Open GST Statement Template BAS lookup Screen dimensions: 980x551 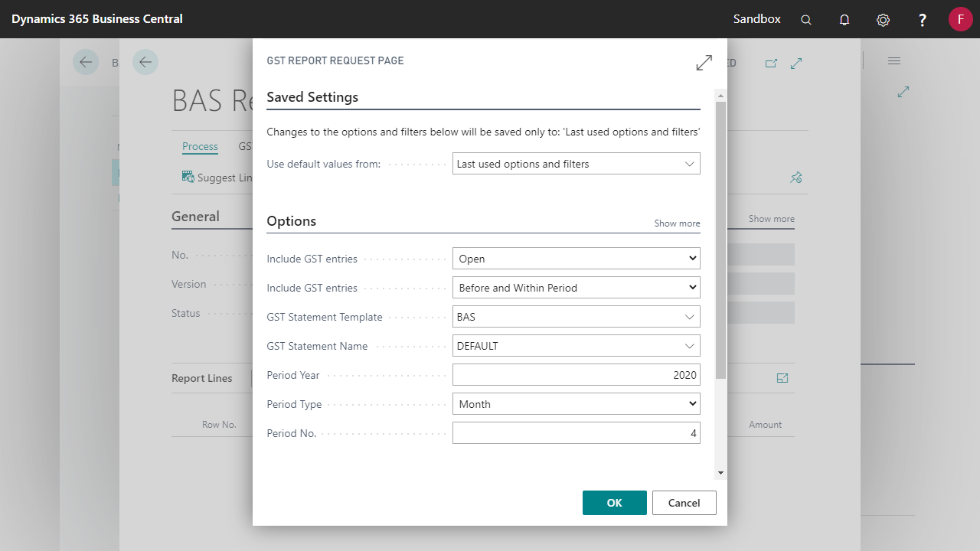pos(690,317)
